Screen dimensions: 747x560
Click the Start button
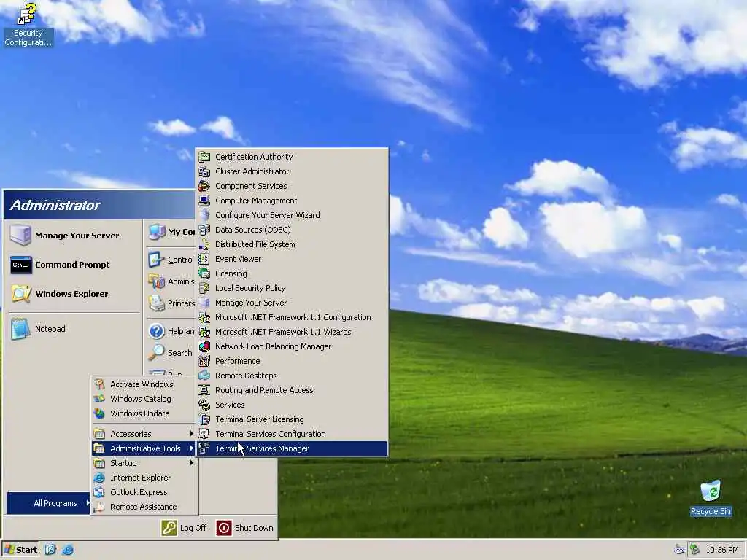click(x=20, y=550)
